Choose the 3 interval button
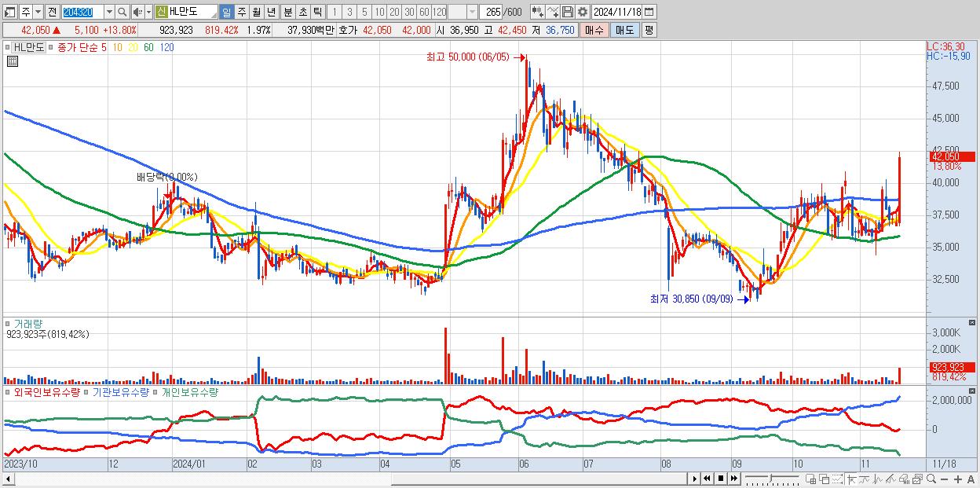 [x=349, y=12]
